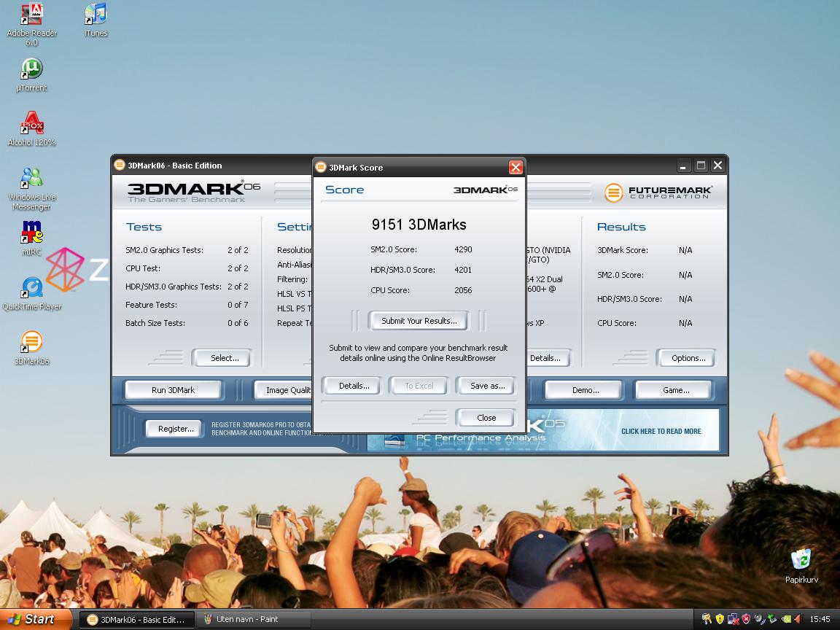The width and height of the screenshot is (840, 630).
Task: Click Run 3DMark in main window
Action: (x=173, y=390)
